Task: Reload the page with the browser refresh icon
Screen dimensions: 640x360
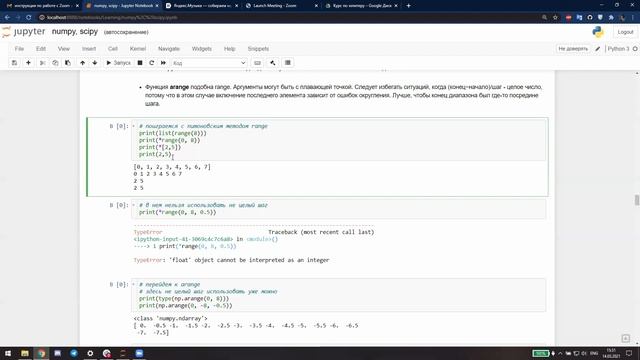Action: 29,17
